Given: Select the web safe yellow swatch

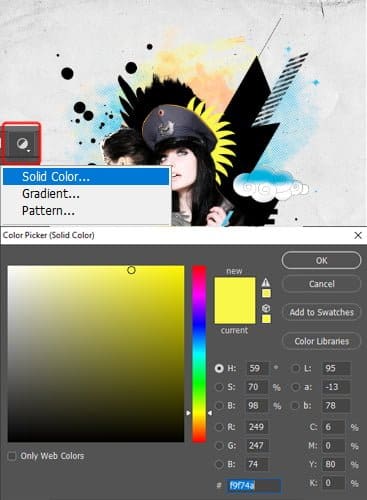Looking at the screenshot, I should click(266, 319).
